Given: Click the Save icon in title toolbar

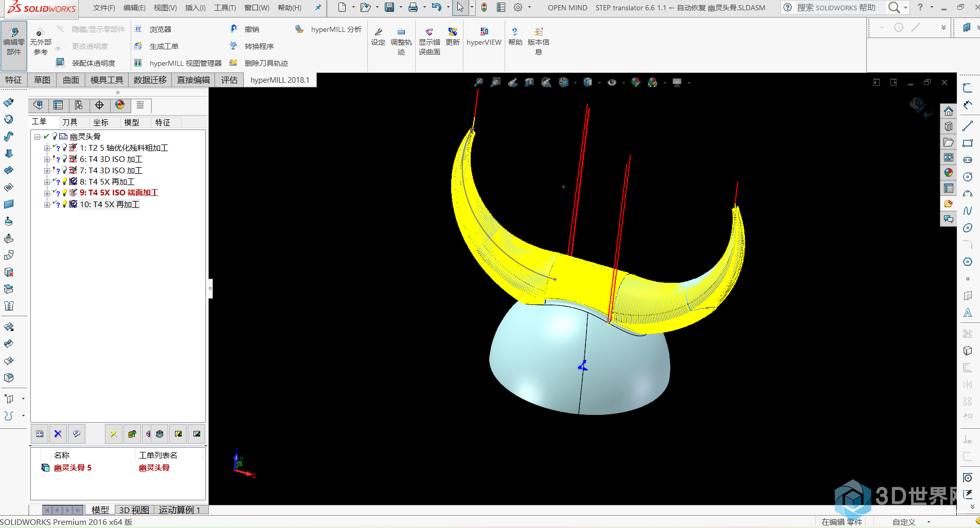Looking at the screenshot, I should 389,7.
